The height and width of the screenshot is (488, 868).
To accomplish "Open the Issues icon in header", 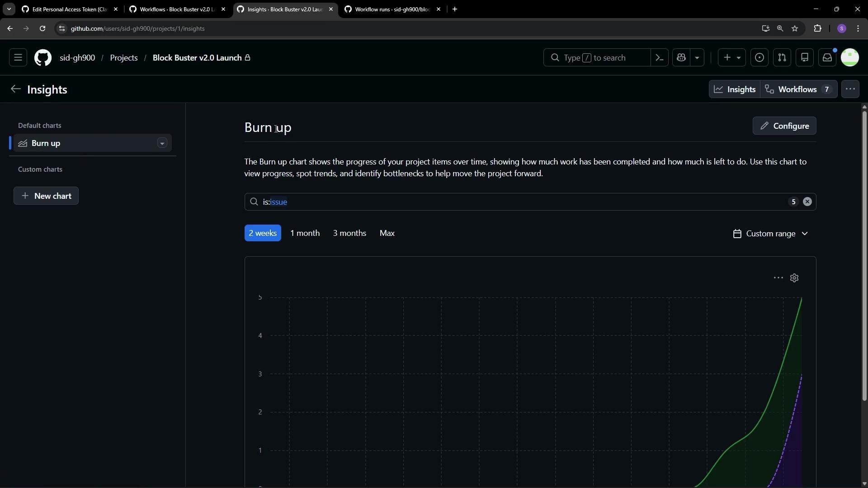I will coord(759,58).
